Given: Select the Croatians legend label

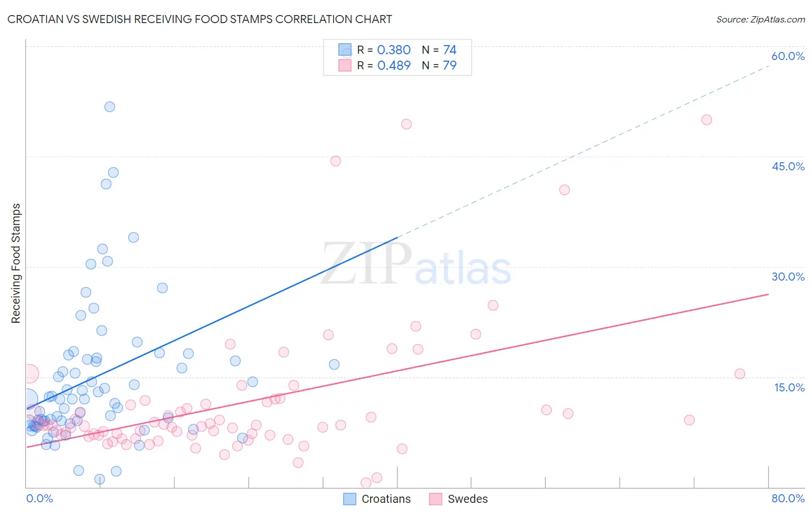Looking at the screenshot, I should click(386, 499).
